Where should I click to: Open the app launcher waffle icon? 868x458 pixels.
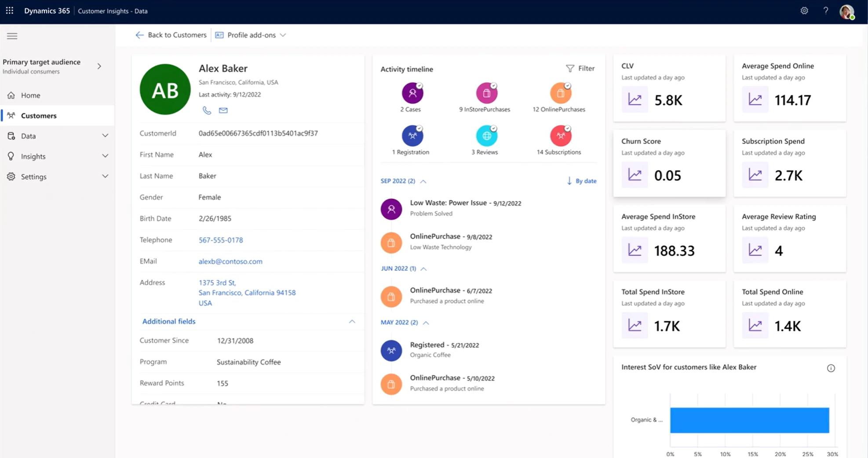[10, 11]
